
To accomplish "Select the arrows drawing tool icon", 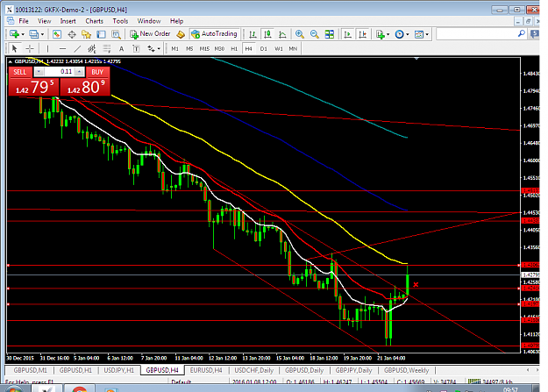I will (151, 48).
